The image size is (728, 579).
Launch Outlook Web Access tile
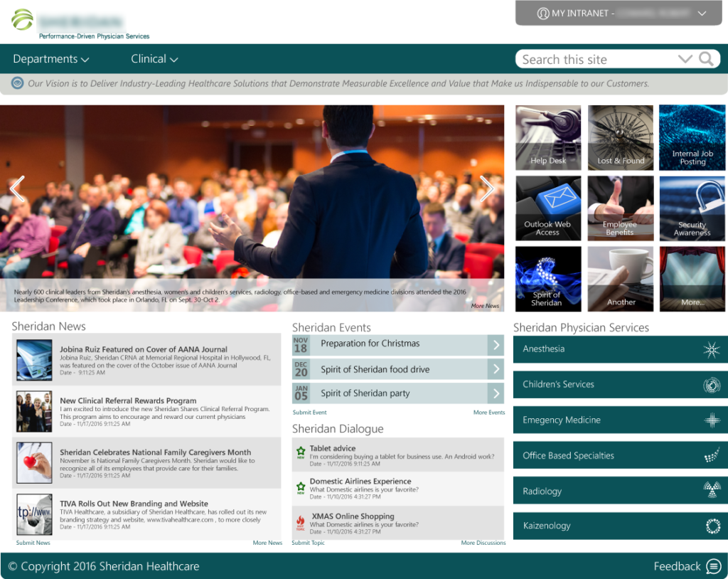548,208
